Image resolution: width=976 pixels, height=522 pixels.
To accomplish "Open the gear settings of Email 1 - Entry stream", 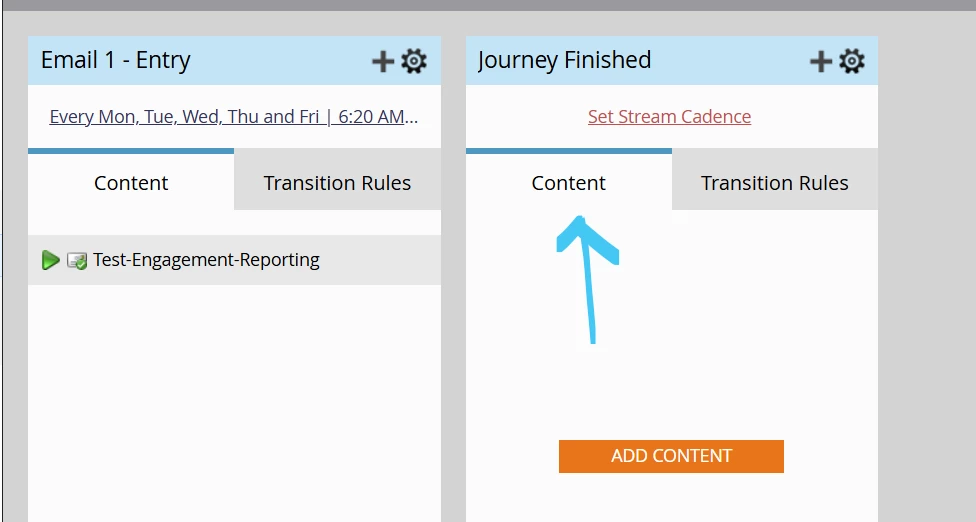I will pyautogui.click(x=414, y=61).
